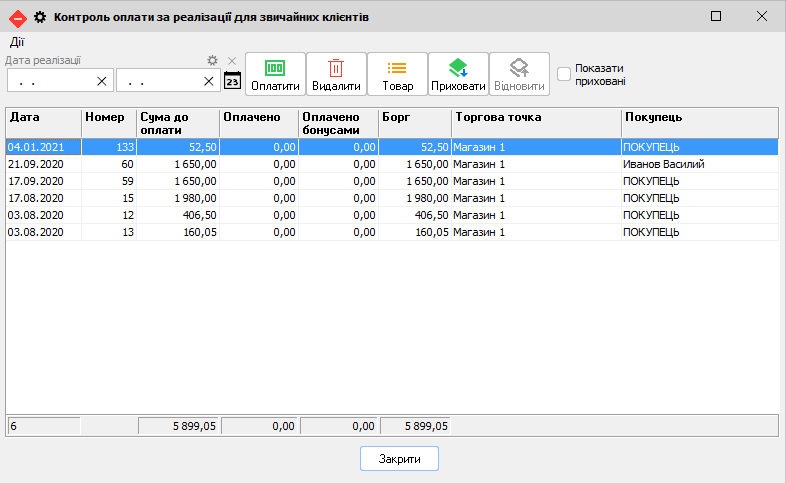
Task: Clear the second date field with X
Action: [209, 81]
